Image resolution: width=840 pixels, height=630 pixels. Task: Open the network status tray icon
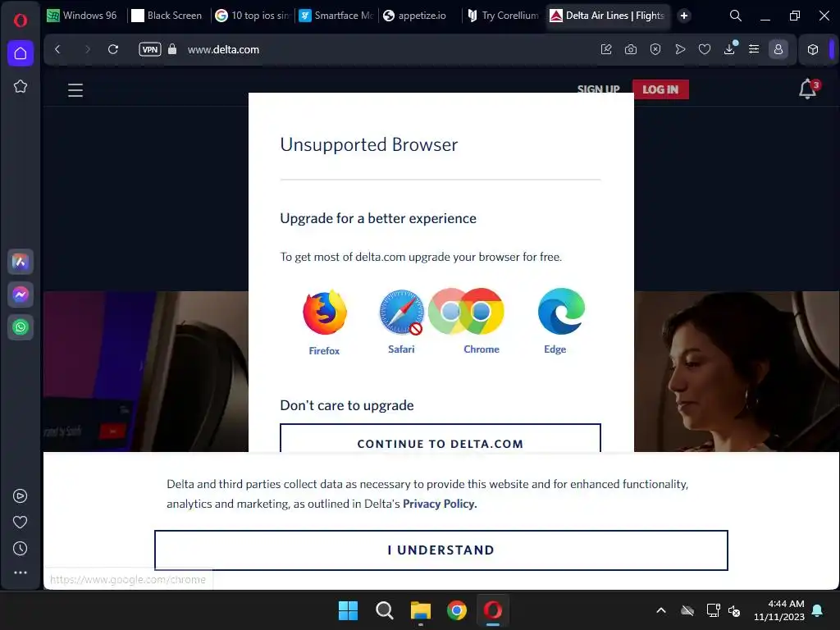(x=713, y=610)
